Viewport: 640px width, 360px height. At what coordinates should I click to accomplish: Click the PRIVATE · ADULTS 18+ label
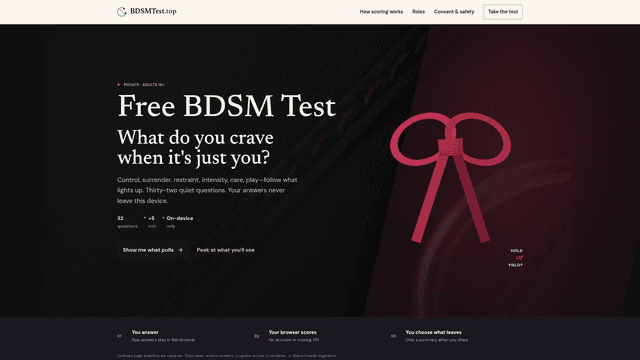point(144,85)
